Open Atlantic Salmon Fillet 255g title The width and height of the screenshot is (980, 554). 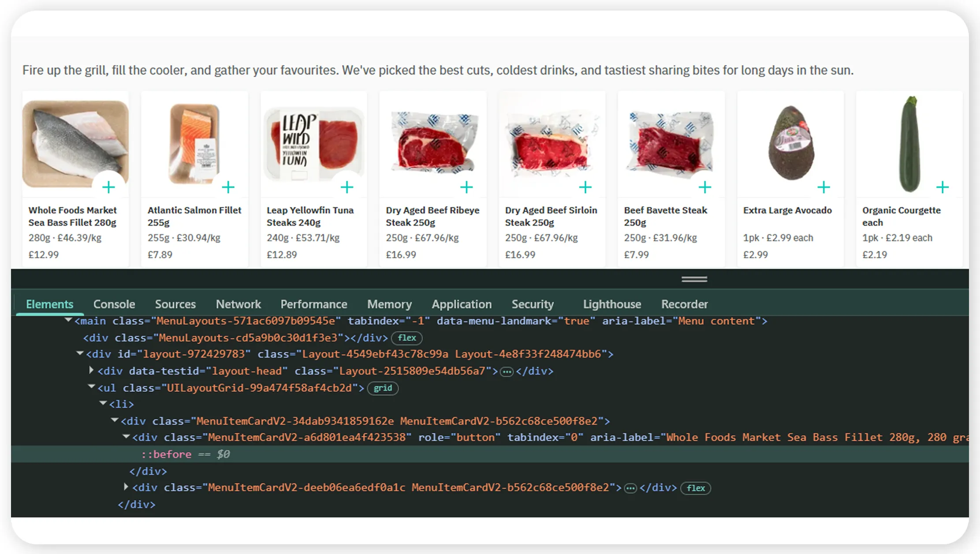coord(194,216)
